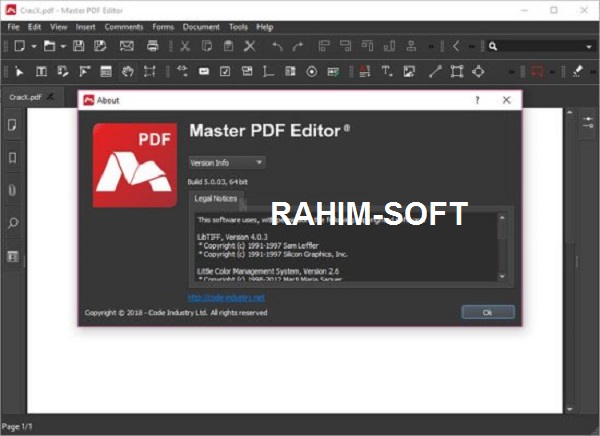Screen dimensions: 600x436
Task: Click the align bottom objects icon
Action: coord(389,46)
